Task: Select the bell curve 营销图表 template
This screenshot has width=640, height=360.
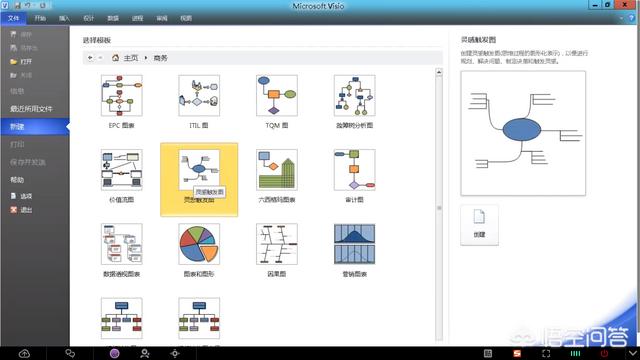Action: pos(354,244)
